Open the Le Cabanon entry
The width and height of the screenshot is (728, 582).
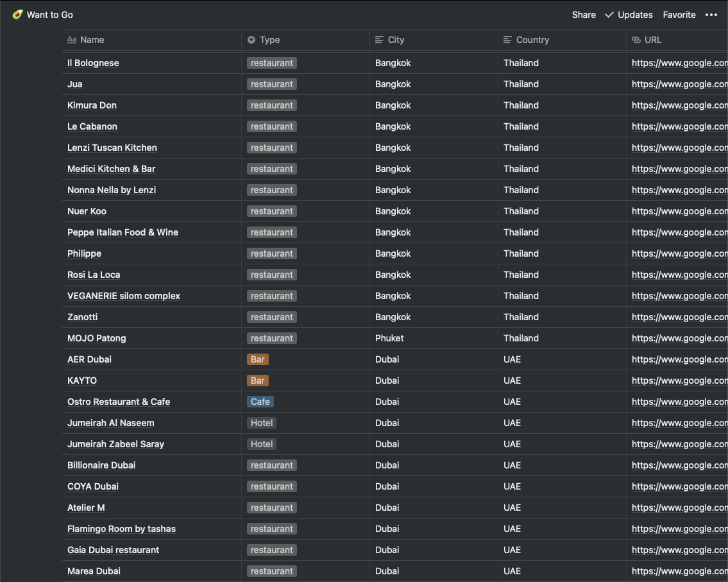pyautogui.click(x=92, y=126)
